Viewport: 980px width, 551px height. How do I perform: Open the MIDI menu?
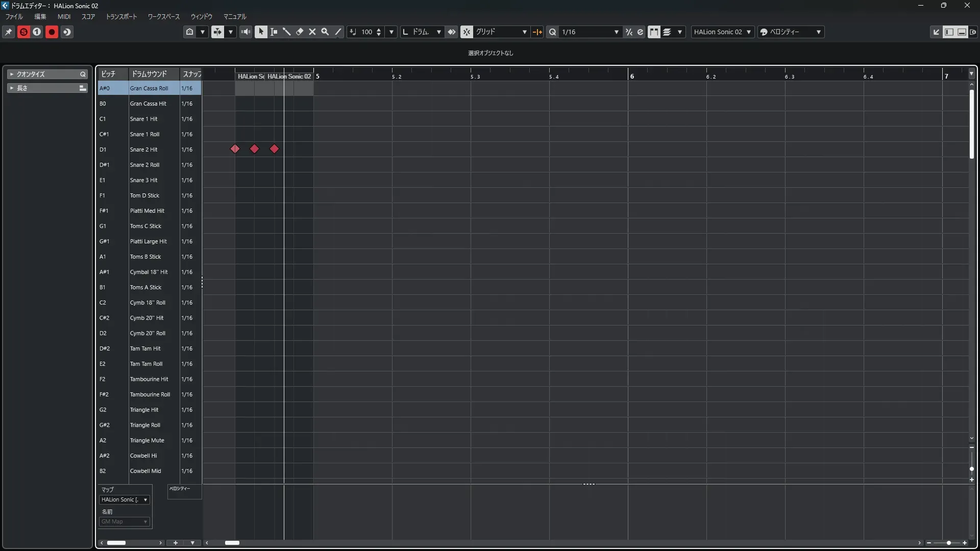pyautogui.click(x=64, y=16)
